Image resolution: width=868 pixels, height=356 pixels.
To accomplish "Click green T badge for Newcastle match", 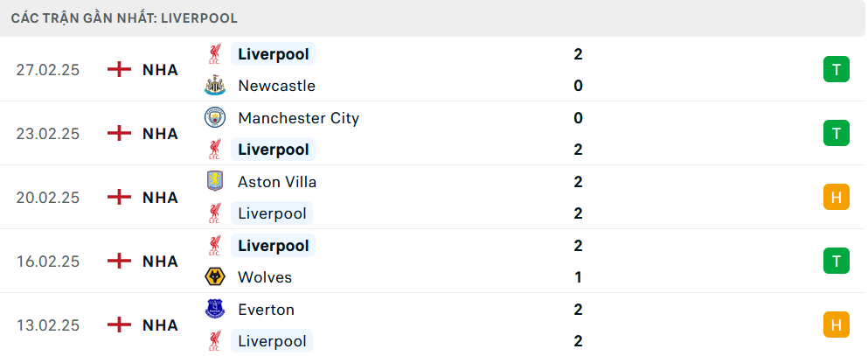I will coord(837,70).
